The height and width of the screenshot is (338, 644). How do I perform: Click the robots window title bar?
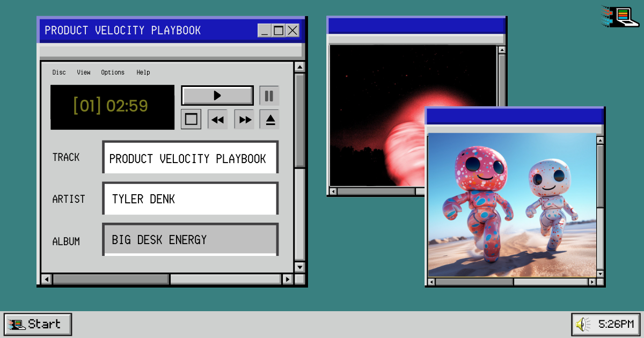515,116
